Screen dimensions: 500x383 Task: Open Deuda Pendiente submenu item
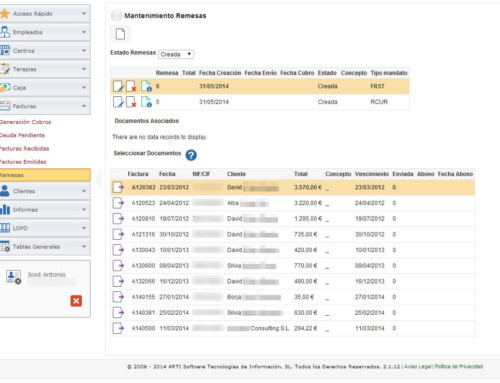coord(22,135)
